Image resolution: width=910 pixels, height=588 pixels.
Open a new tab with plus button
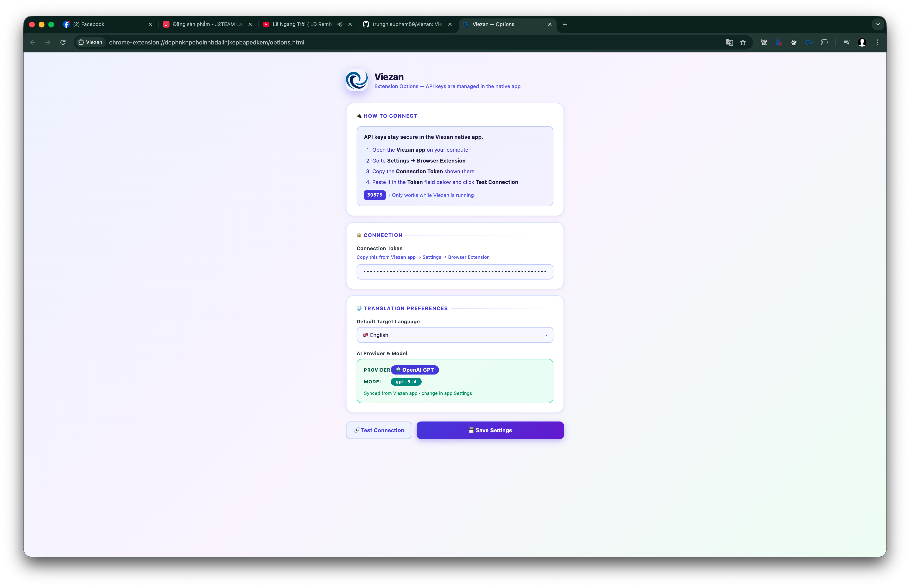point(565,25)
